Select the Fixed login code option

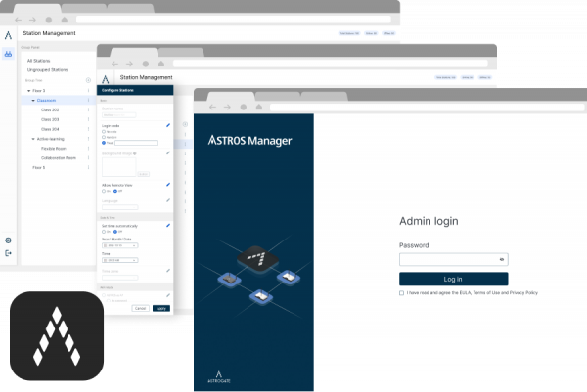[x=105, y=143]
